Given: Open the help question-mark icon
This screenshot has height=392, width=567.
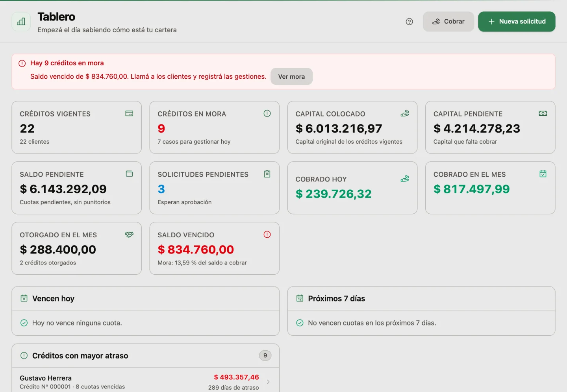Looking at the screenshot, I should pos(409,22).
